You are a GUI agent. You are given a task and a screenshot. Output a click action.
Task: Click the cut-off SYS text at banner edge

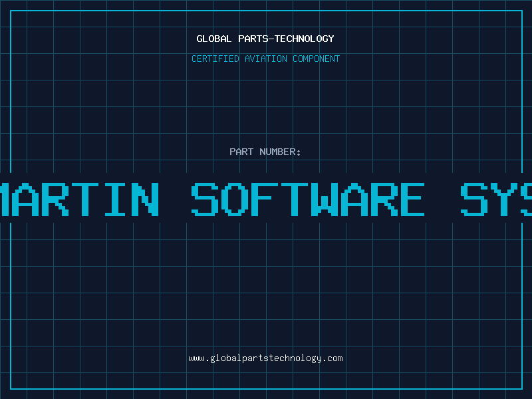click(496, 199)
